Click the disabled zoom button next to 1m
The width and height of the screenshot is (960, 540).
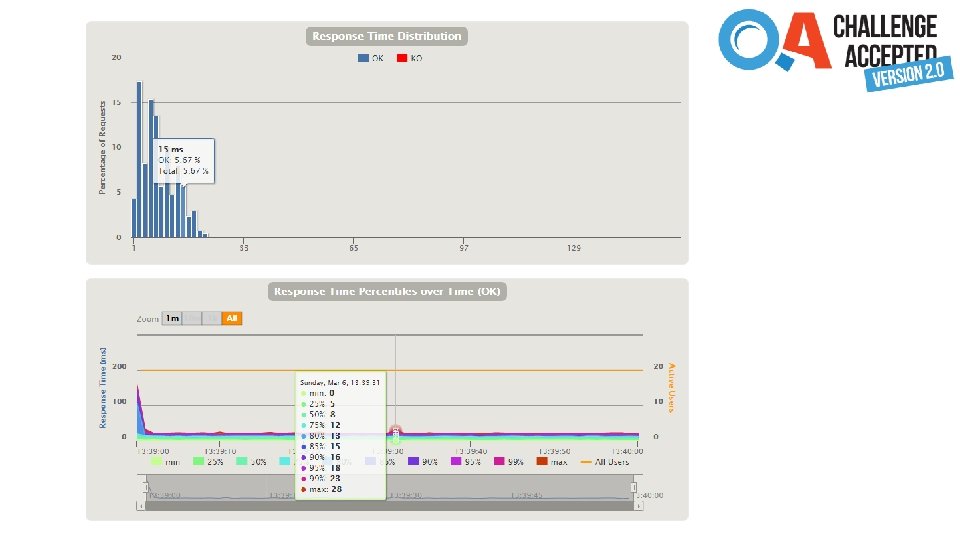click(x=192, y=318)
